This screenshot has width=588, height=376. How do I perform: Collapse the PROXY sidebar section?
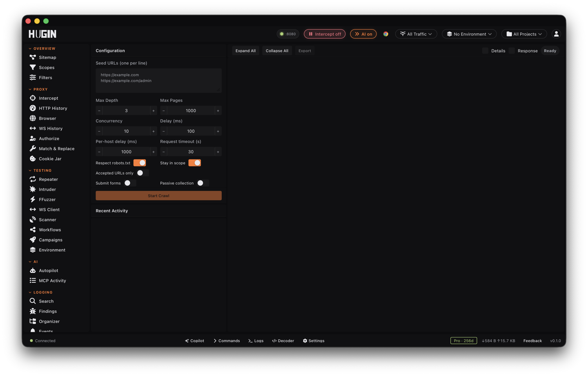coord(38,89)
